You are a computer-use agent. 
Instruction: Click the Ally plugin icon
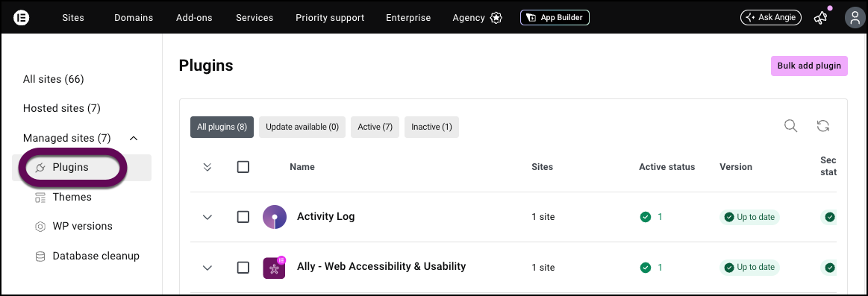274,267
